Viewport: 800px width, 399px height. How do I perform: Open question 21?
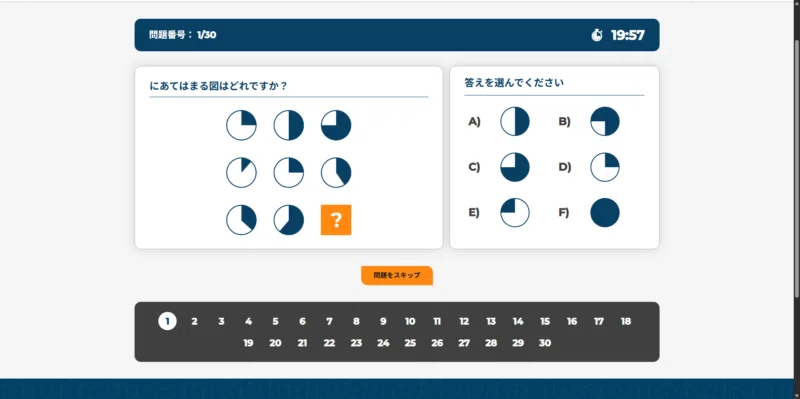click(x=303, y=343)
